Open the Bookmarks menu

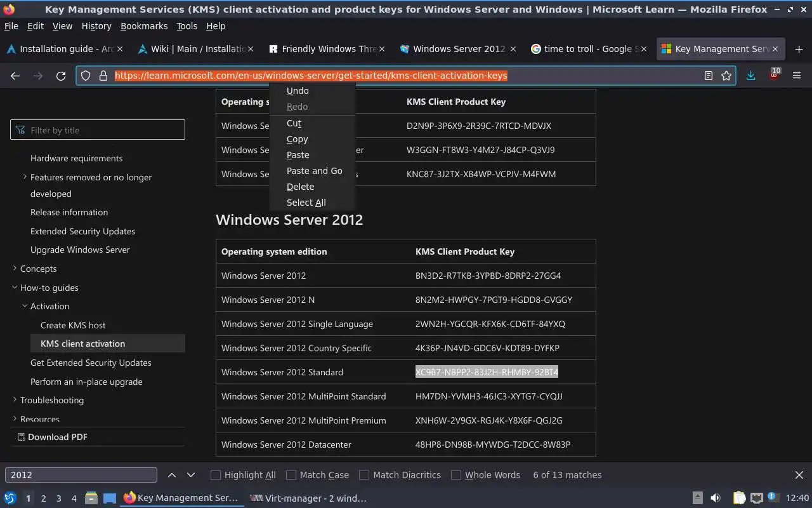(x=144, y=26)
